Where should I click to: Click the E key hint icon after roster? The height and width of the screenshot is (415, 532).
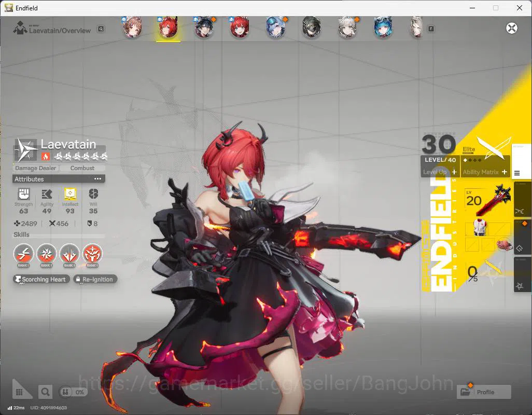click(431, 29)
